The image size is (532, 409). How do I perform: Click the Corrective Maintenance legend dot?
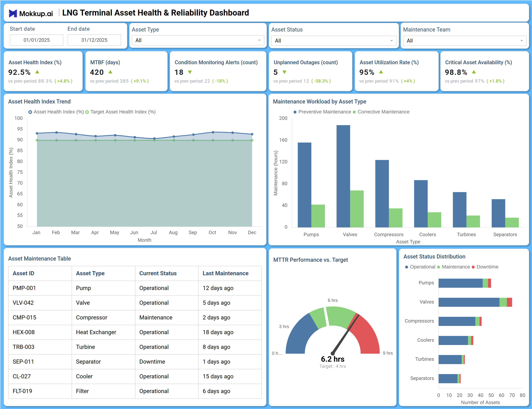[x=354, y=112]
